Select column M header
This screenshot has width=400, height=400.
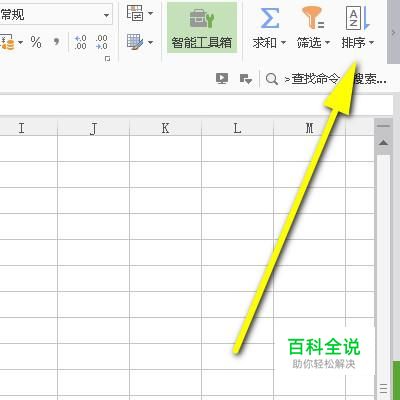[310, 128]
